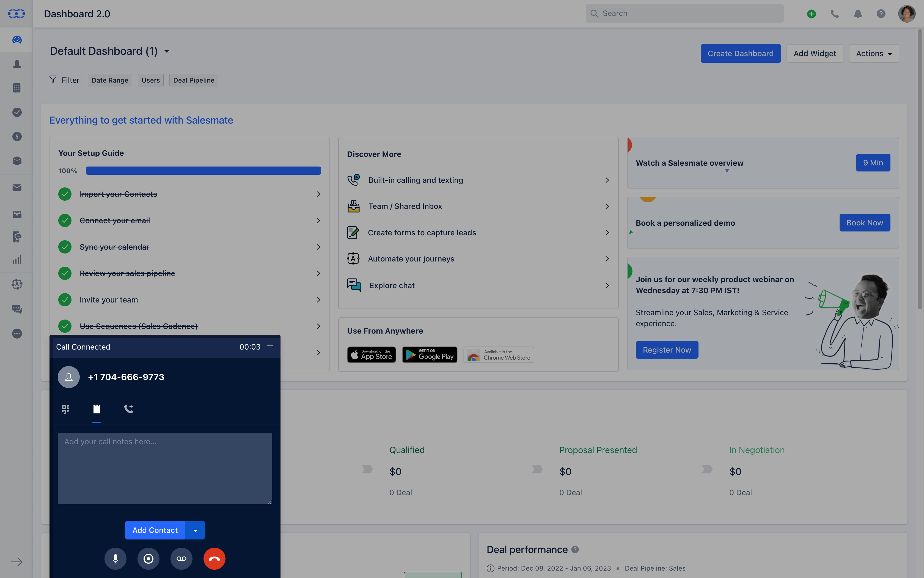Hang up the call with red button
The image size is (924, 578).
[215, 559]
